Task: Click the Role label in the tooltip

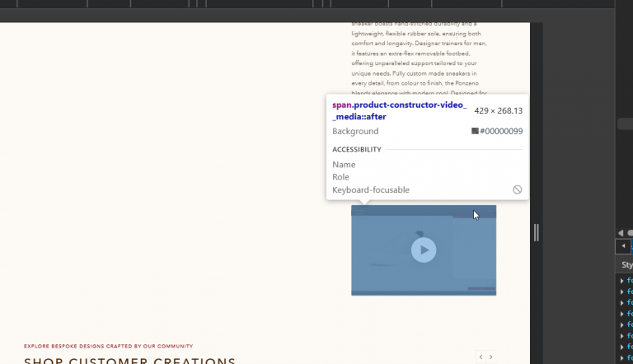Action: click(340, 177)
